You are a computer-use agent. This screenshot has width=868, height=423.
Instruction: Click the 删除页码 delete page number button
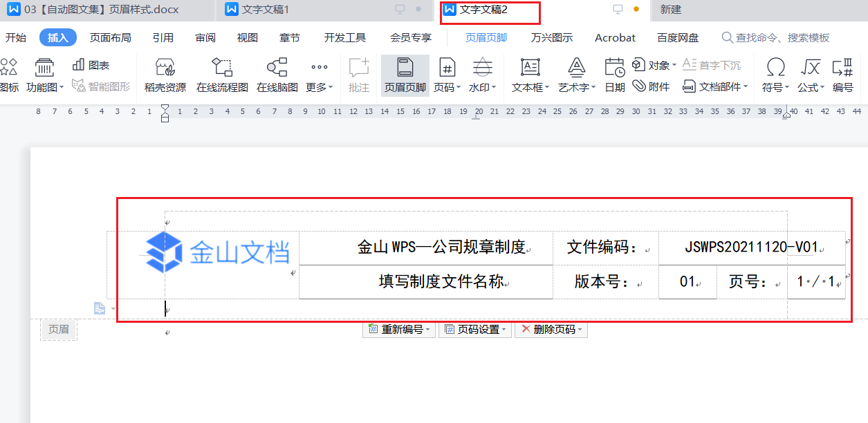click(x=551, y=330)
